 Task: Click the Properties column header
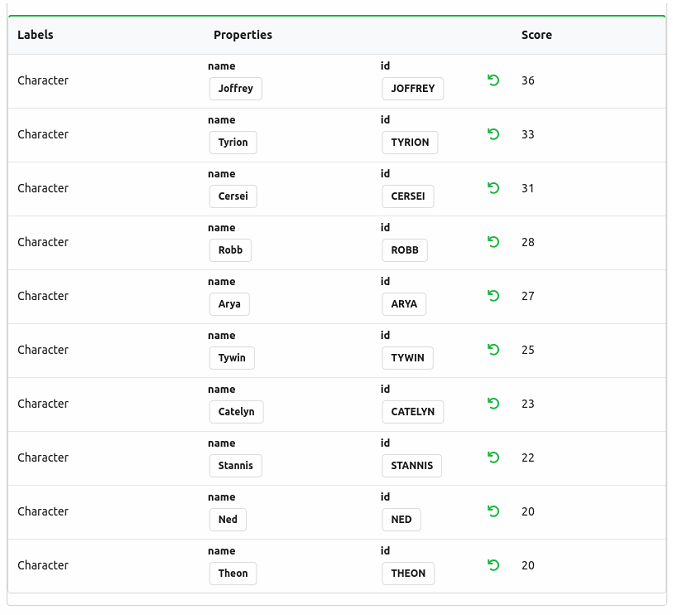(x=243, y=35)
